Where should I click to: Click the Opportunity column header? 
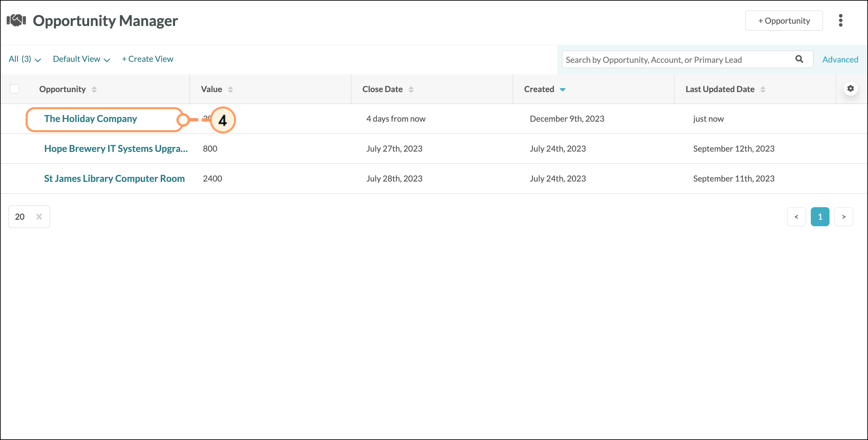[x=63, y=89]
